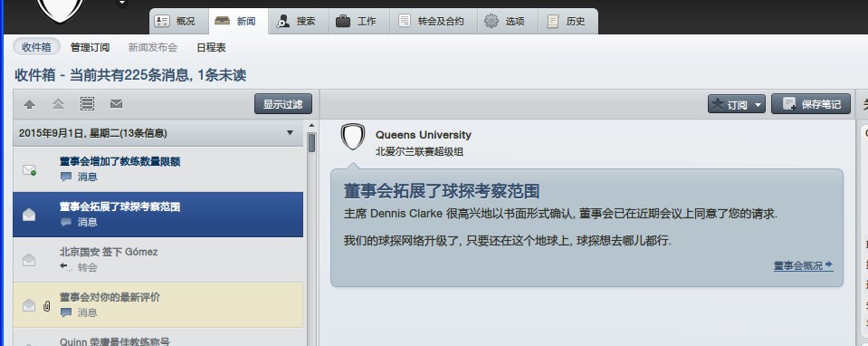Click the select-all messages icon
The width and height of the screenshot is (868, 346).
click(x=87, y=104)
